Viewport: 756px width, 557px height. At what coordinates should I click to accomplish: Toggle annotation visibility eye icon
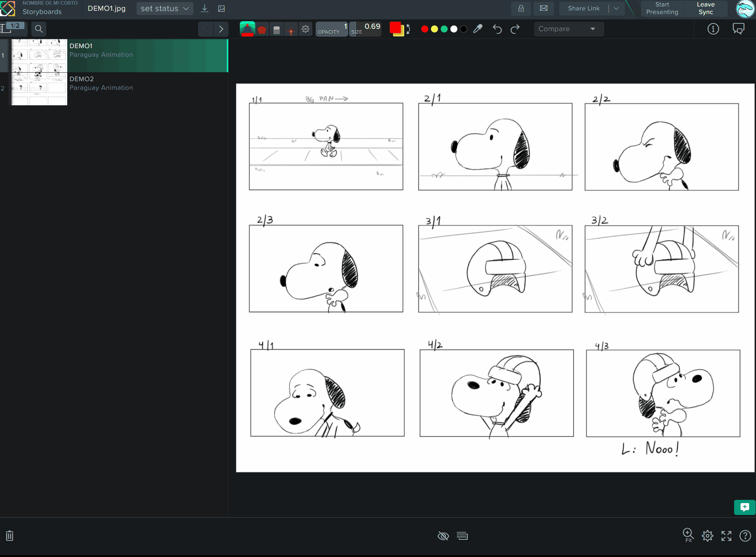point(443,536)
